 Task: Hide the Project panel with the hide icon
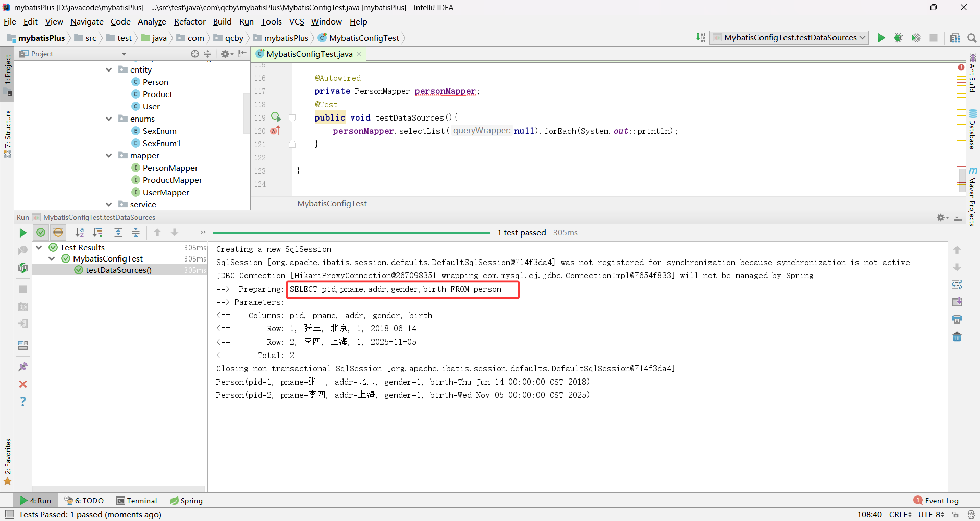click(x=242, y=54)
